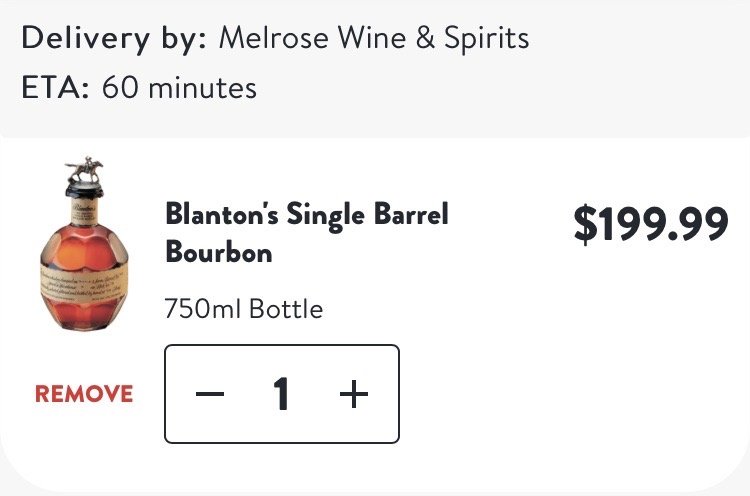Click the word Bourbon in the title
The width and height of the screenshot is (750, 496).
(x=219, y=252)
